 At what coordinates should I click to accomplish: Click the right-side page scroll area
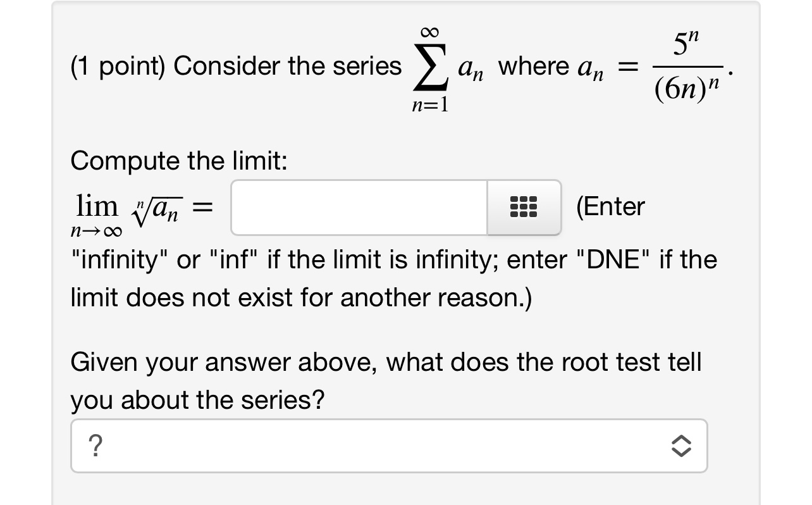pos(784,253)
